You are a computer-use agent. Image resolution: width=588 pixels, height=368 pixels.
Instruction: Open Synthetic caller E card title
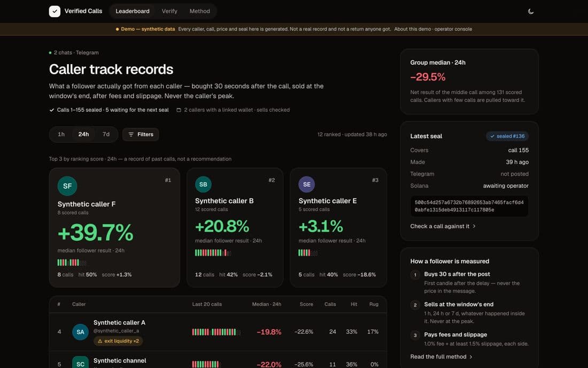point(327,201)
